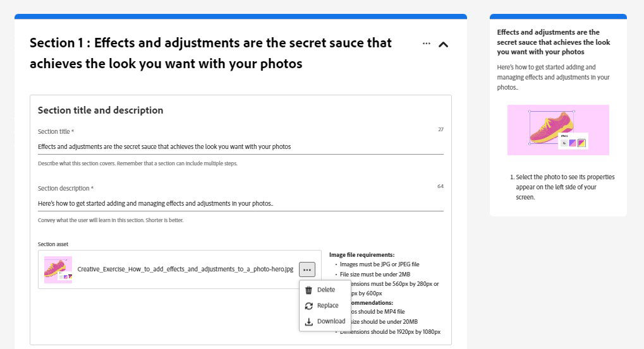
Task: Choose Replace from the asset menu
Action: (327, 306)
